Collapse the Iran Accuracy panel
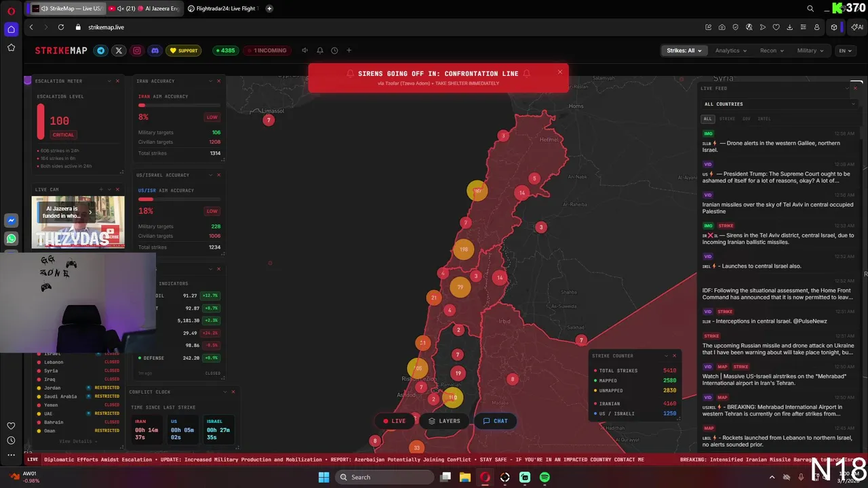Screen dimensions: 868x488 [x=210, y=81]
